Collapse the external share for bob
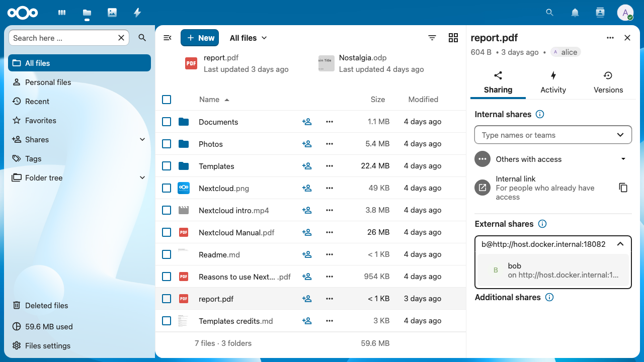This screenshot has height=362, width=644. coord(620,244)
